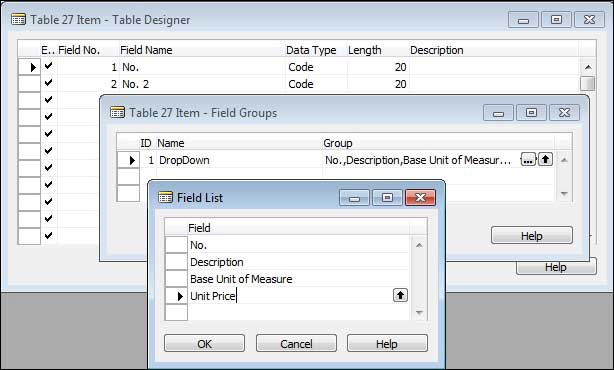This screenshot has width=614, height=370.
Task: Click the Table Designer window title icon
Action: (x=18, y=20)
